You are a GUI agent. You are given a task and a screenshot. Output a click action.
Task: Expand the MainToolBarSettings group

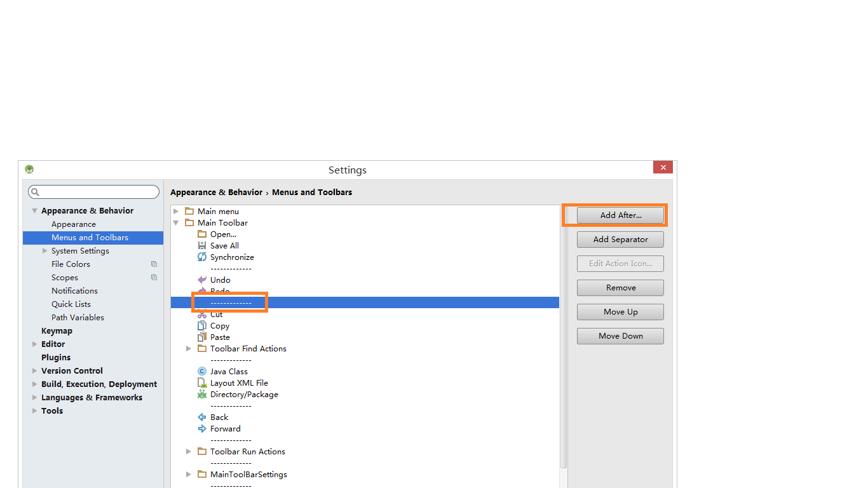tap(189, 474)
